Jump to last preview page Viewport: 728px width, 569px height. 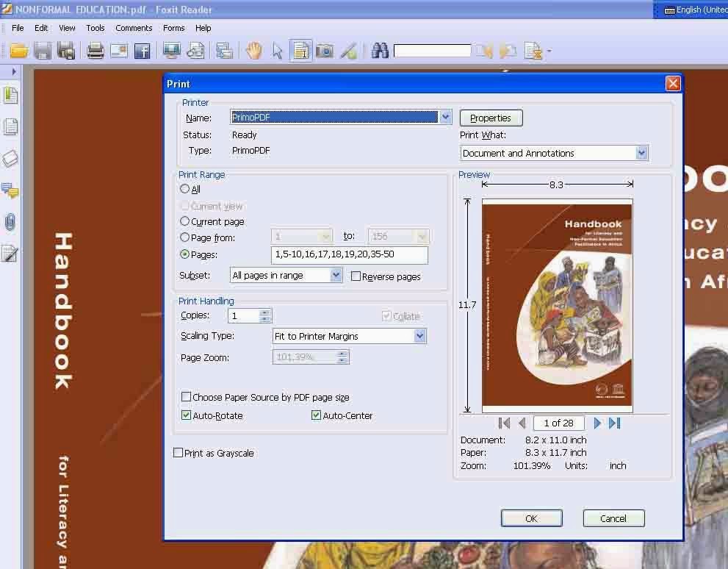615,423
